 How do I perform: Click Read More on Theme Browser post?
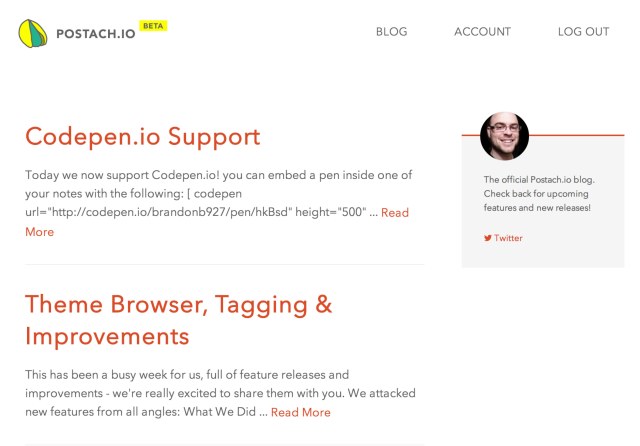(301, 412)
